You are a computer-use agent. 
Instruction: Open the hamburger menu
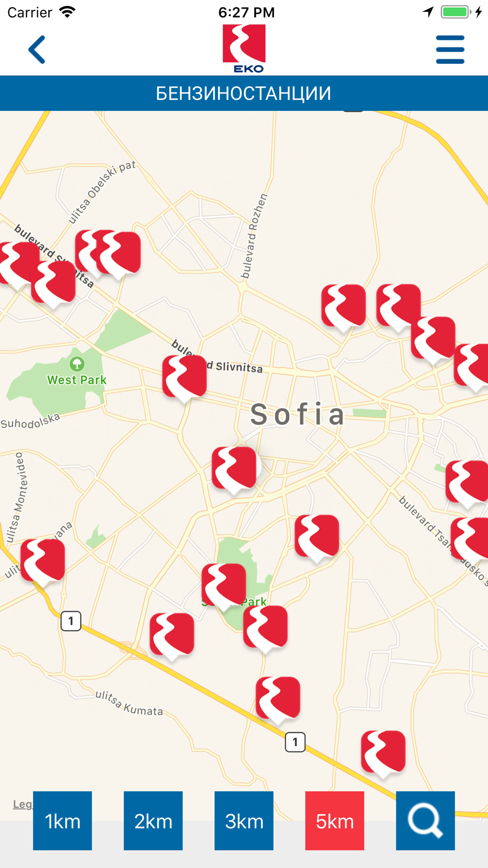pos(450,49)
